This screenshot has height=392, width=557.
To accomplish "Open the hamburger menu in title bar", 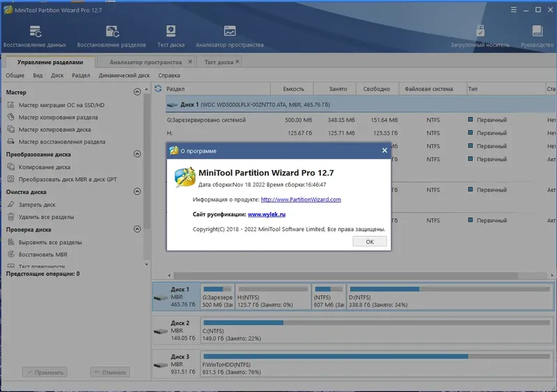I will [x=514, y=10].
